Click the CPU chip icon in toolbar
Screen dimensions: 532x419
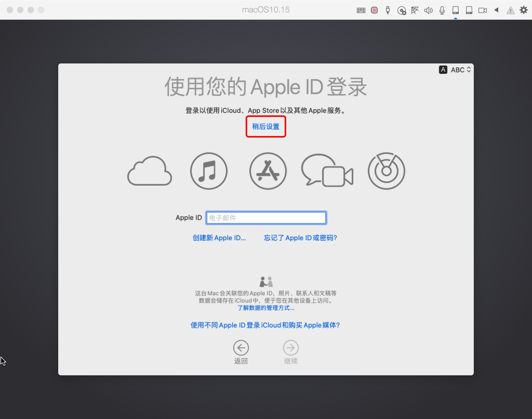[x=374, y=10]
